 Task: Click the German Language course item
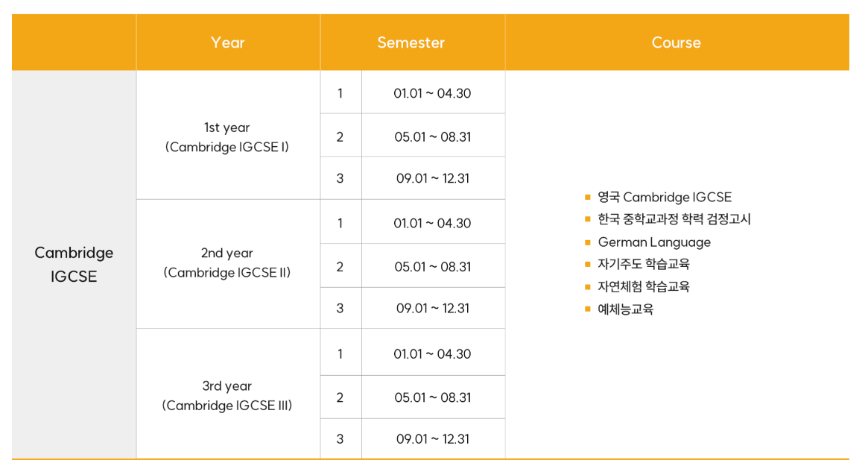click(x=654, y=242)
